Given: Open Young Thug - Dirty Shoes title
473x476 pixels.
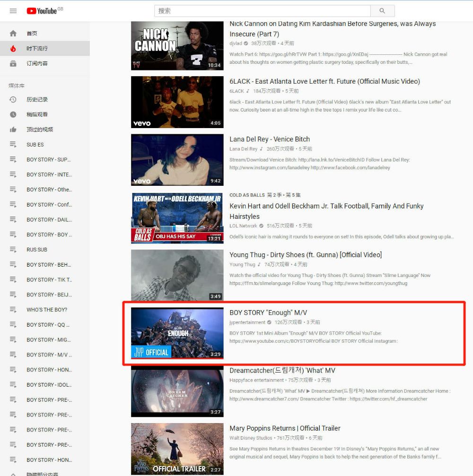Looking at the screenshot, I should [x=306, y=255].
